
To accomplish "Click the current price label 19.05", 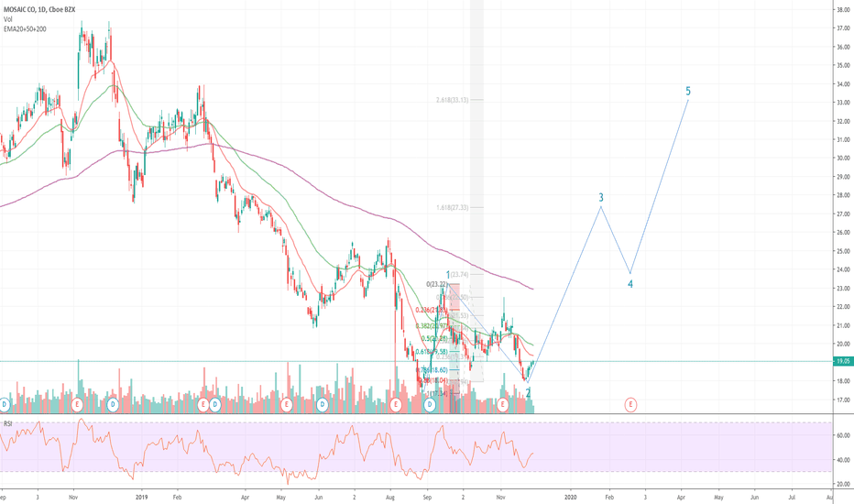I will click(x=843, y=361).
